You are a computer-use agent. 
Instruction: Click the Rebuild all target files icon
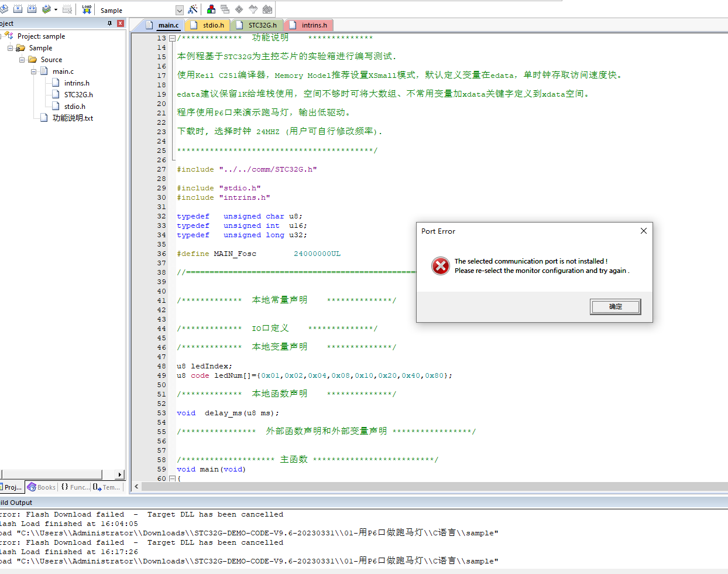point(32,9)
